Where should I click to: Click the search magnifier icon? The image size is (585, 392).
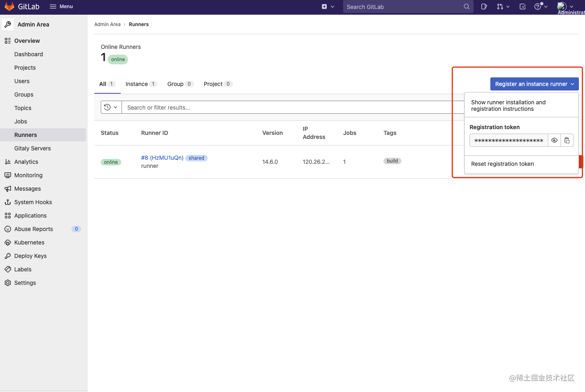point(467,7)
